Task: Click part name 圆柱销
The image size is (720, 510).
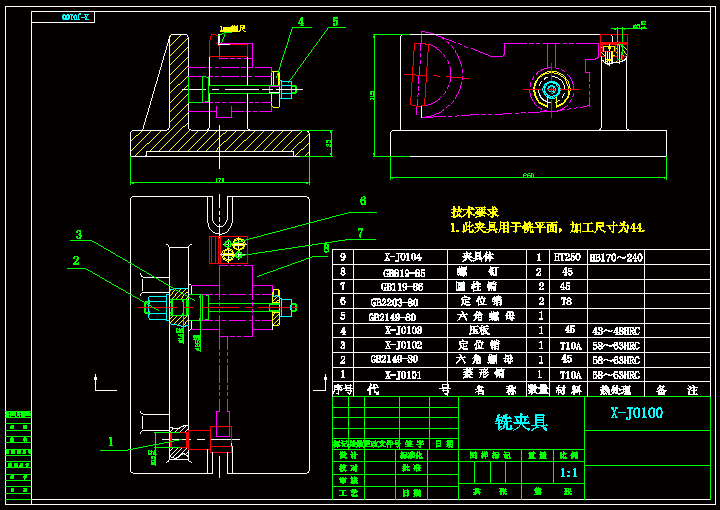Action: click(x=476, y=286)
